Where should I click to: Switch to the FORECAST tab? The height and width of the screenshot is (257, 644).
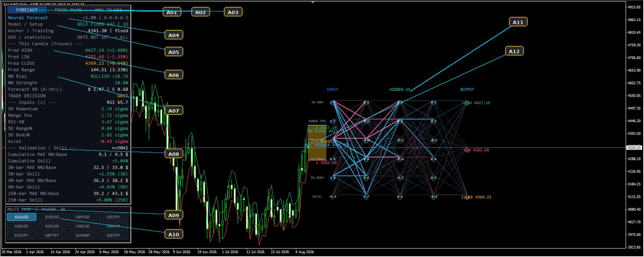pos(27,10)
